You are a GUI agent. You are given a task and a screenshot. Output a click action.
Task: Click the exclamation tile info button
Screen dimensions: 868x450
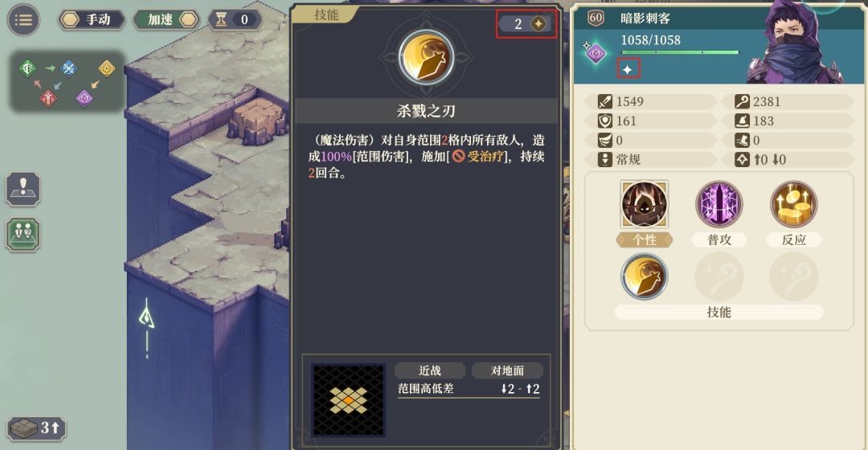23,190
